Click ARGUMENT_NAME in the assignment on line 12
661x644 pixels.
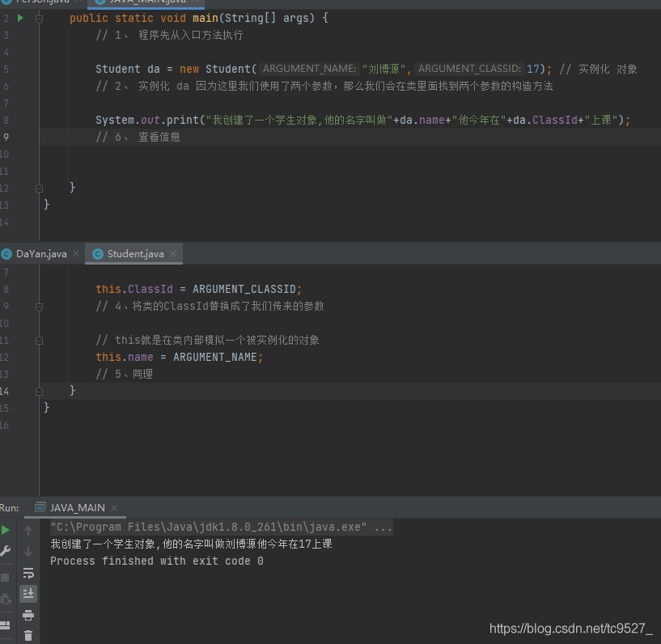[x=215, y=357]
